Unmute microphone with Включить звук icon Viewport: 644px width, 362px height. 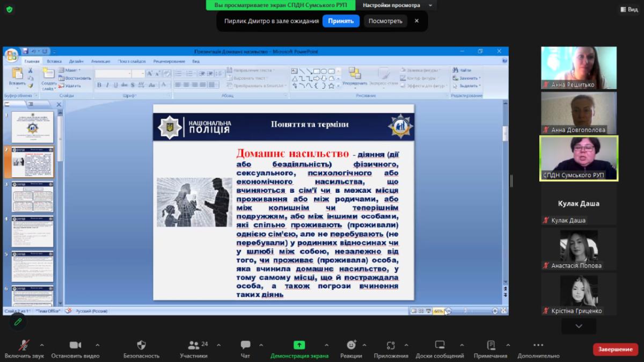(x=24, y=345)
